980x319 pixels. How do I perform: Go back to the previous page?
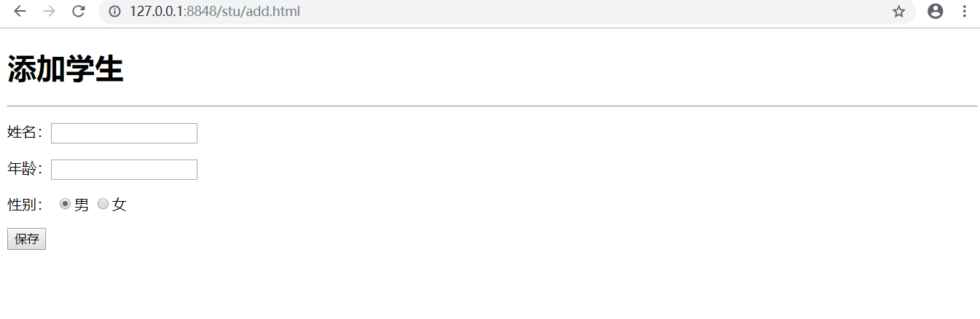[20, 12]
